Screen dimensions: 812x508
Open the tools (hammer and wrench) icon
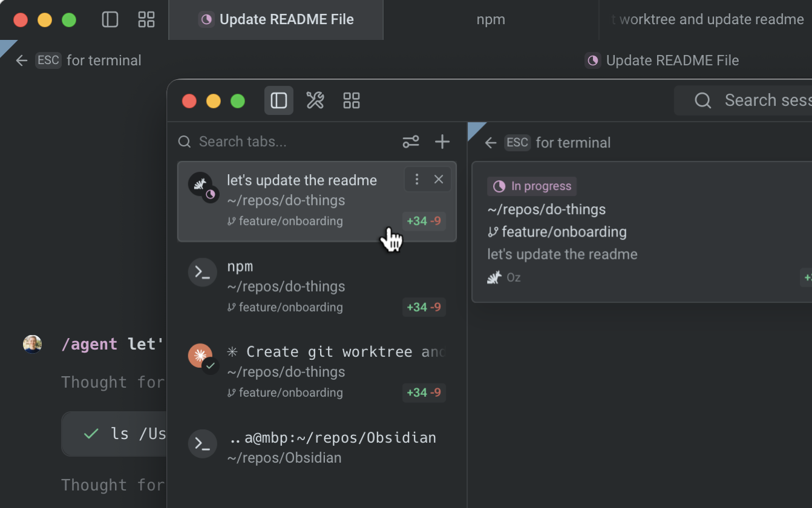click(315, 100)
